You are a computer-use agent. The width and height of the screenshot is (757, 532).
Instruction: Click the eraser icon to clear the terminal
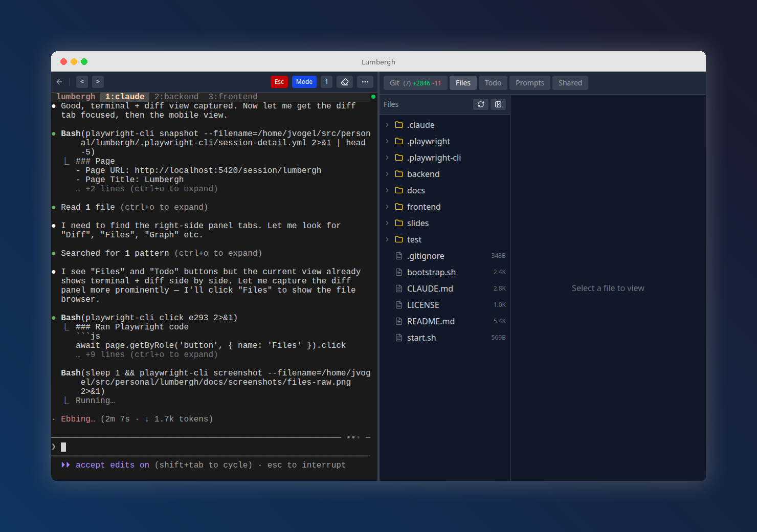pyautogui.click(x=345, y=81)
